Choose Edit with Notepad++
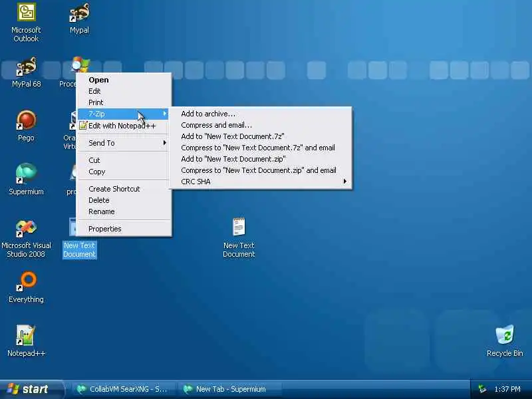 coord(124,126)
